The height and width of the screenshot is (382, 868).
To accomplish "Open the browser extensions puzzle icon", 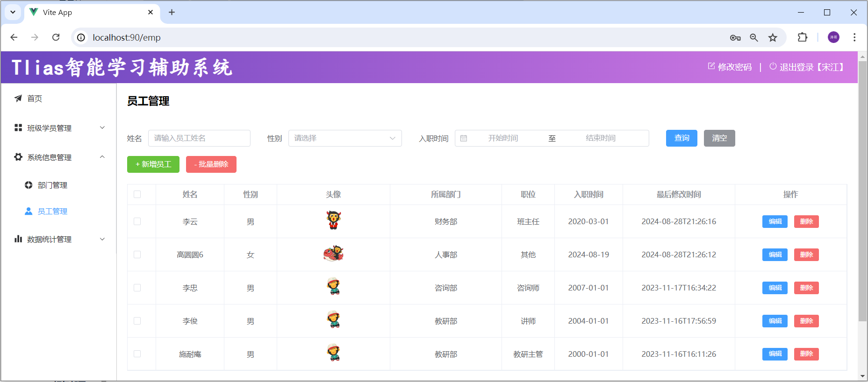I will 803,37.
